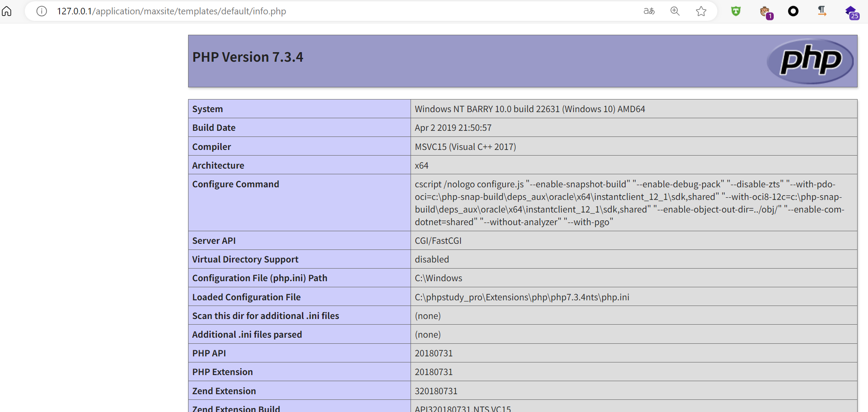
Task: Click the PHP logo in the header
Action: pyautogui.click(x=810, y=61)
